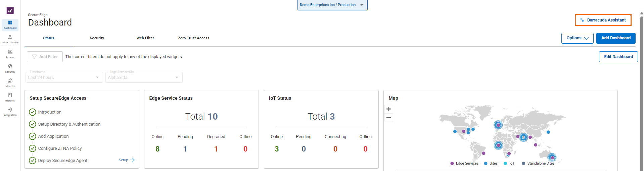Click the cluster marker labeled 3 on map
644x171 pixels.
coord(523,137)
